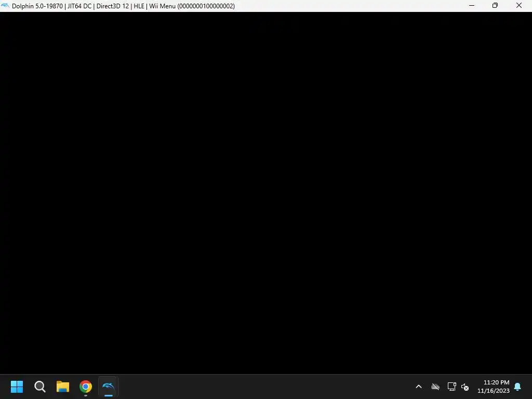Click the muted volume tray icon
Image resolution: width=532 pixels, height=399 pixels.
(465, 387)
